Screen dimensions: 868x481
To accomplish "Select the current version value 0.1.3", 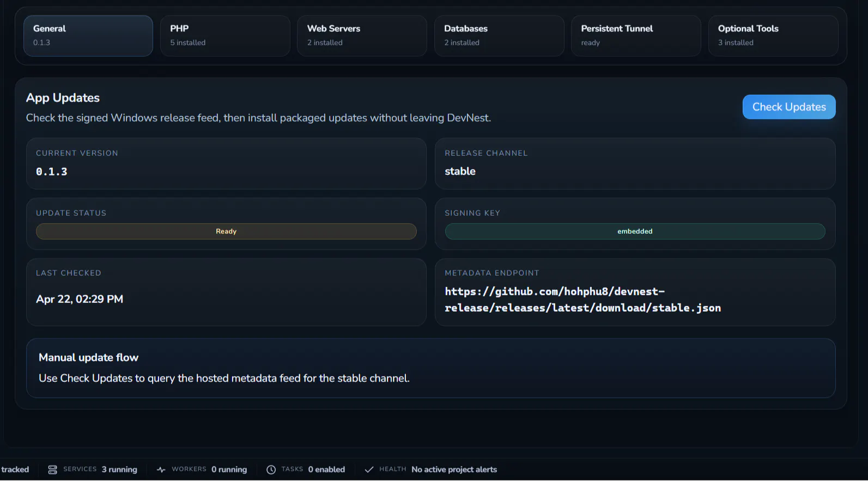I will point(52,172).
